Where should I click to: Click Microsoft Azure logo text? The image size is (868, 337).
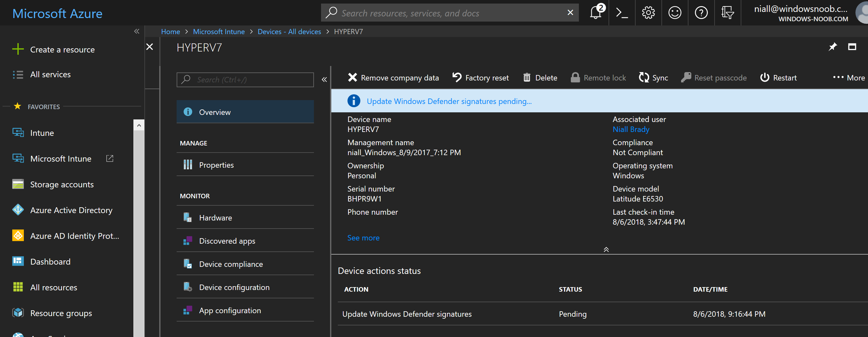57,14
